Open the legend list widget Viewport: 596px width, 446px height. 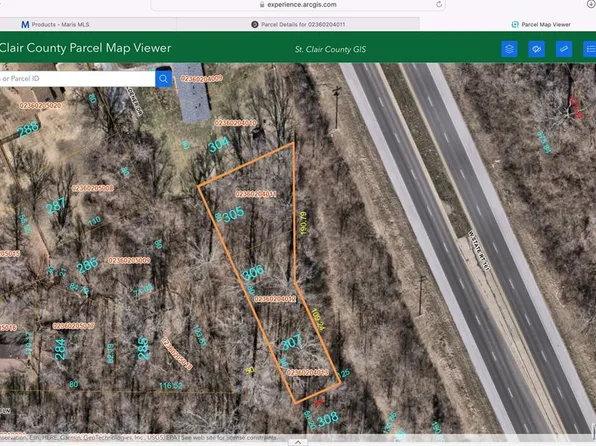590,49
